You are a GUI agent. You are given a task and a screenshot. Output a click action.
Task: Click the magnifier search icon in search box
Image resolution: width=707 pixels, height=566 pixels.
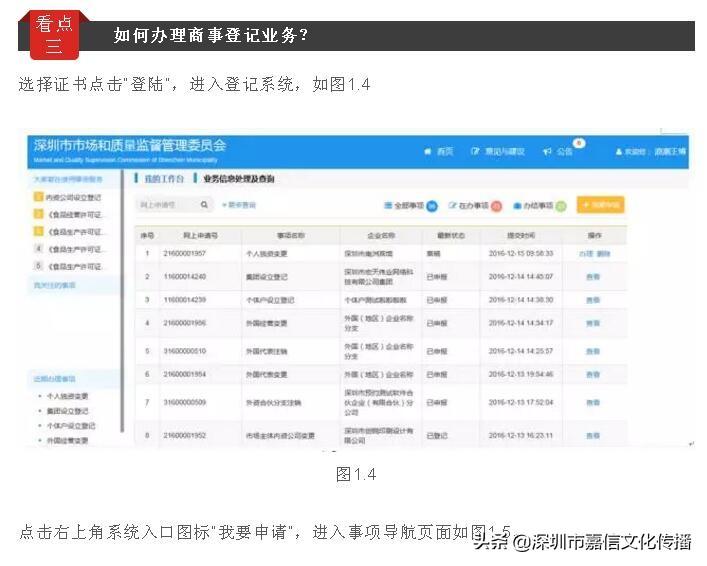tap(205, 204)
